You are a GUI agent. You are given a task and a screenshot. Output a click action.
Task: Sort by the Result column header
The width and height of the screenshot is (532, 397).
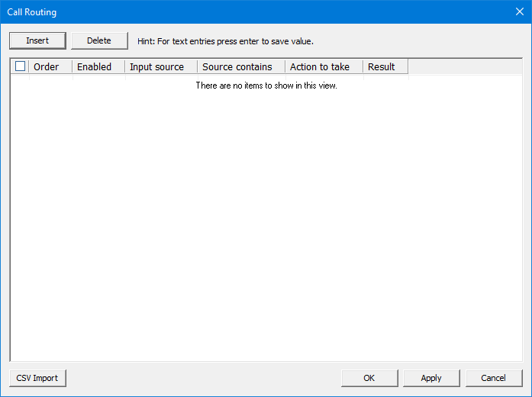(382, 66)
